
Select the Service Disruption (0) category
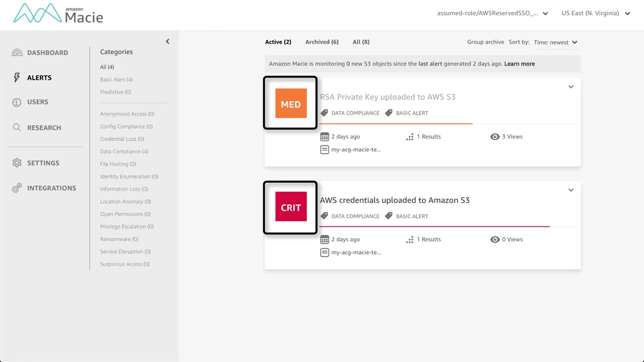click(x=125, y=252)
